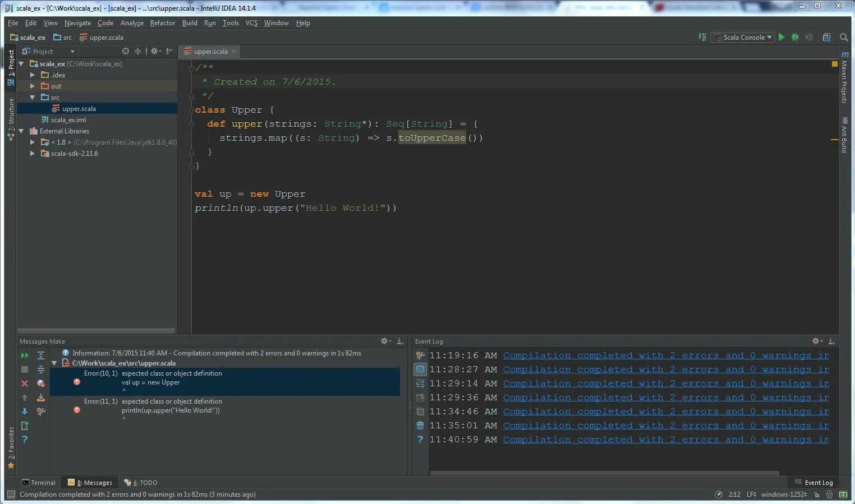The height and width of the screenshot is (504, 855).
Task: Switch to the 6: TODO tool window tab
Action: coord(141,483)
